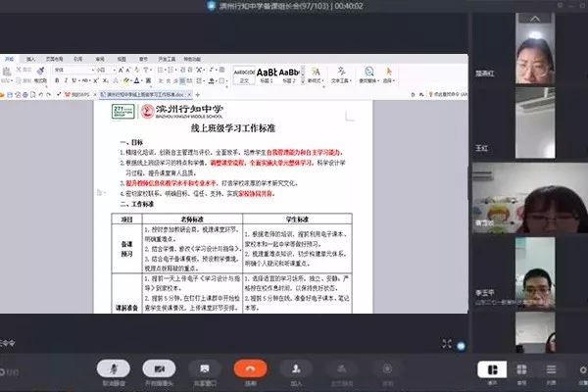Image resolution: width=588 pixels, height=392 pixels.
Task: Switch to the list layout view
Action: [x=551, y=369]
